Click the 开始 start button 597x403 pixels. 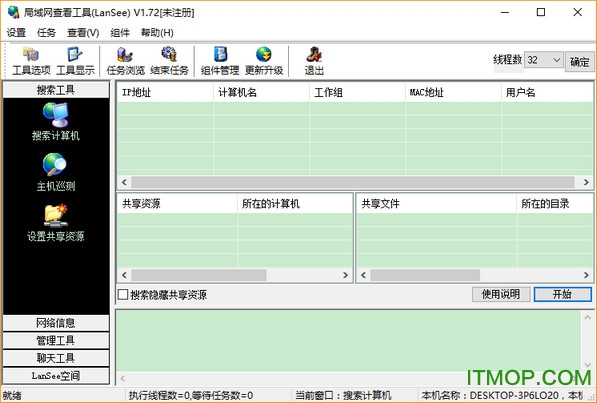tap(562, 294)
